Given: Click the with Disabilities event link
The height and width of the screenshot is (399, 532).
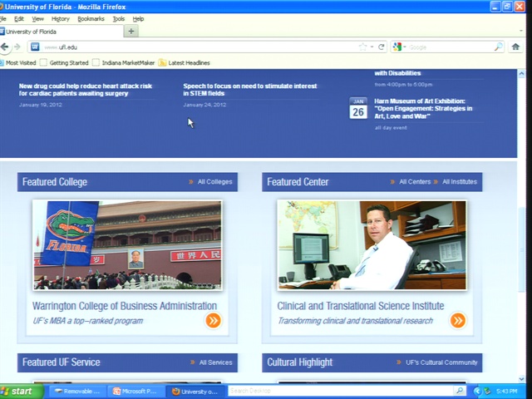Looking at the screenshot, I should tap(397, 73).
